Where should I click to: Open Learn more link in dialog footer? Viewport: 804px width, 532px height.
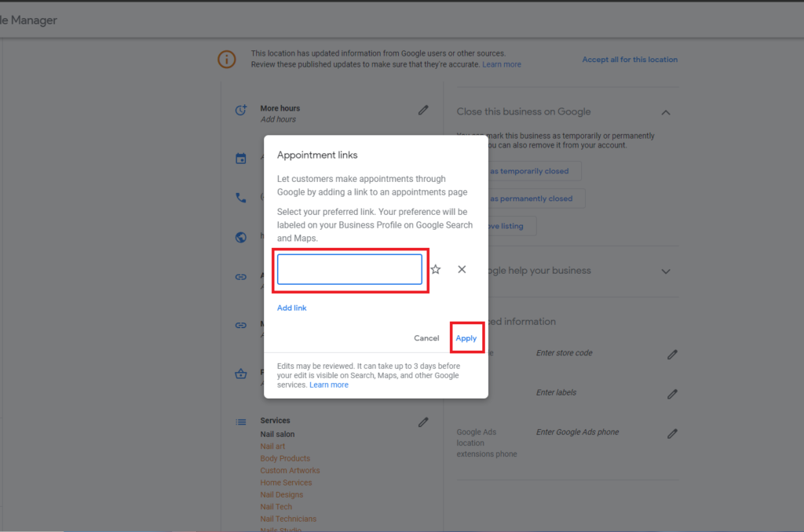point(329,385)
